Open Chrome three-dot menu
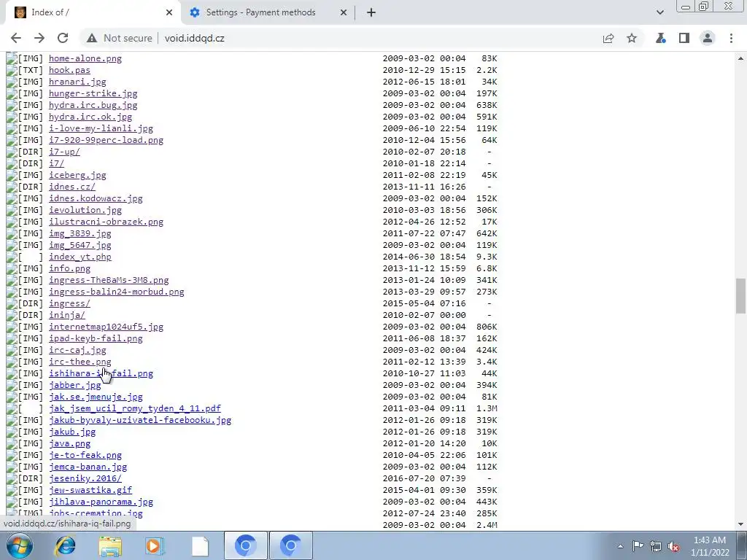Screen dimensions: 747x560 pyautogui.click(x=731, y=38)
